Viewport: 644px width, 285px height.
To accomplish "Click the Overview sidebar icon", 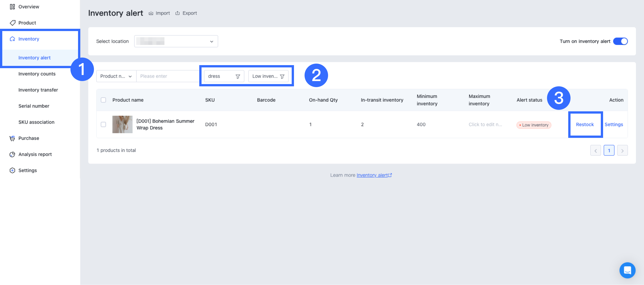I will click(x=12, y=7).
